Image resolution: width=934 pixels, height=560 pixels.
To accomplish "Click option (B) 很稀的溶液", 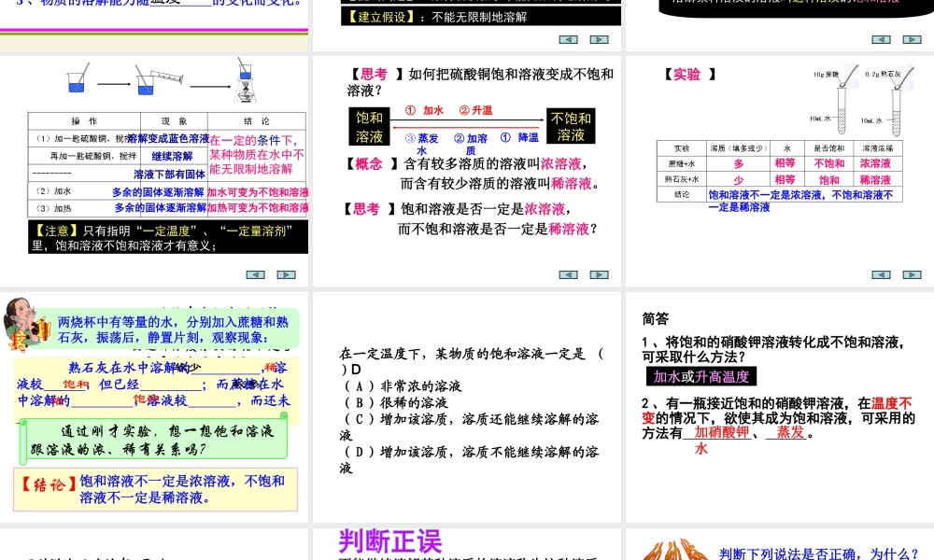I will point(395,402).
